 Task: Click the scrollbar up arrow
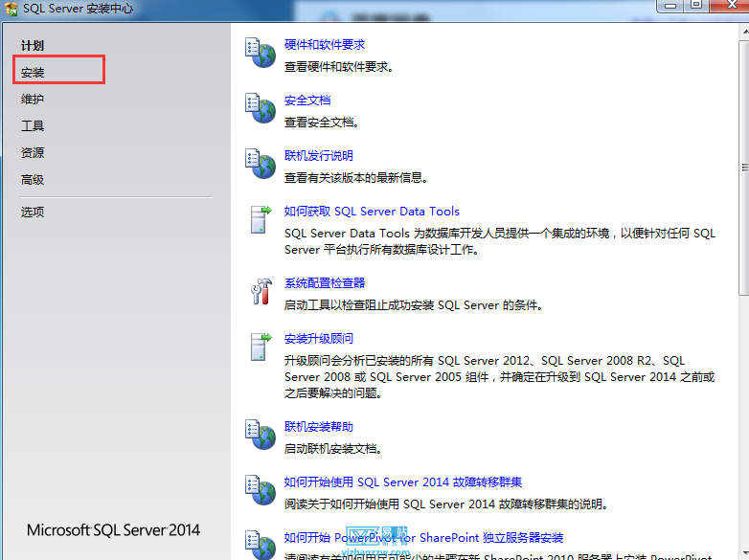click(744, 32)
